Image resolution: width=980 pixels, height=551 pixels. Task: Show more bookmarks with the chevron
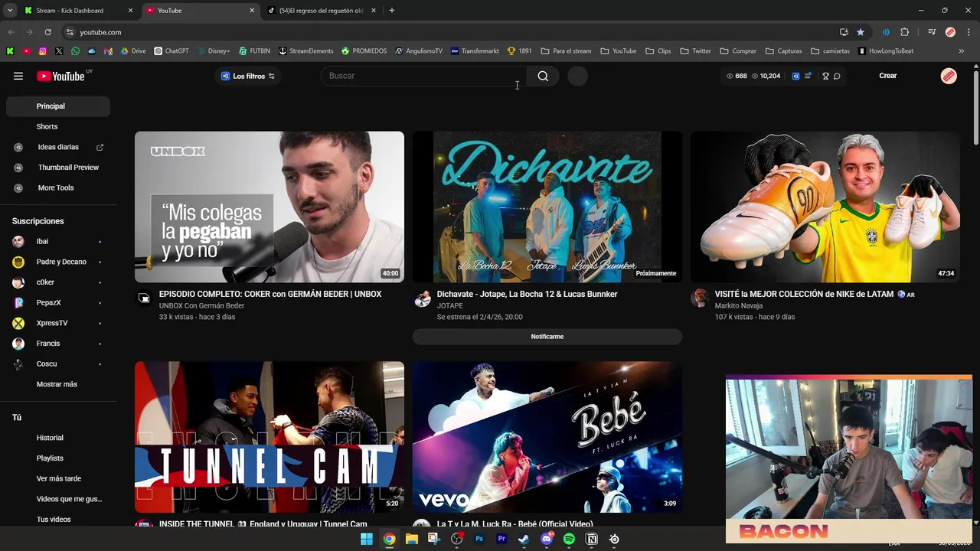[x=962, y=51]
